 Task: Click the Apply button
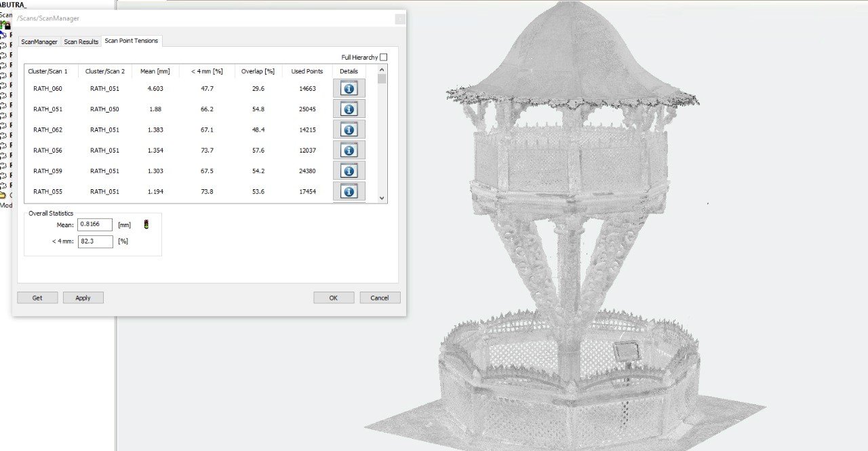(x=83, y=298)
